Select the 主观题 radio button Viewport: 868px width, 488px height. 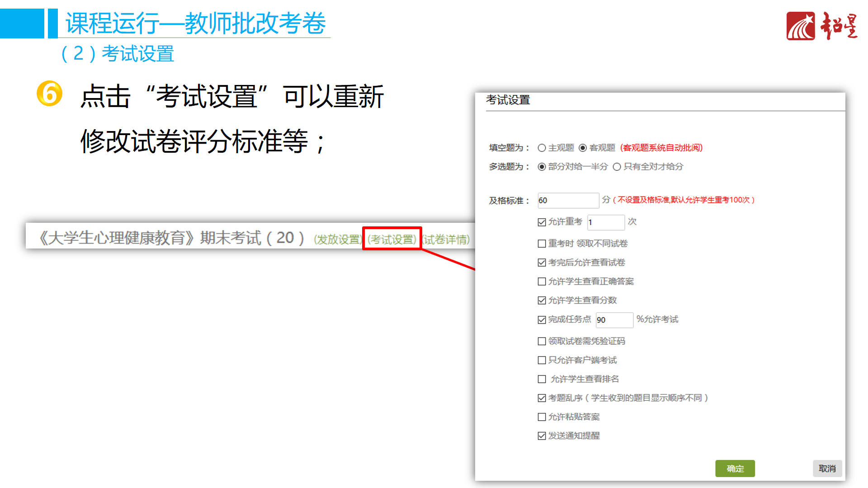point(542,148)
